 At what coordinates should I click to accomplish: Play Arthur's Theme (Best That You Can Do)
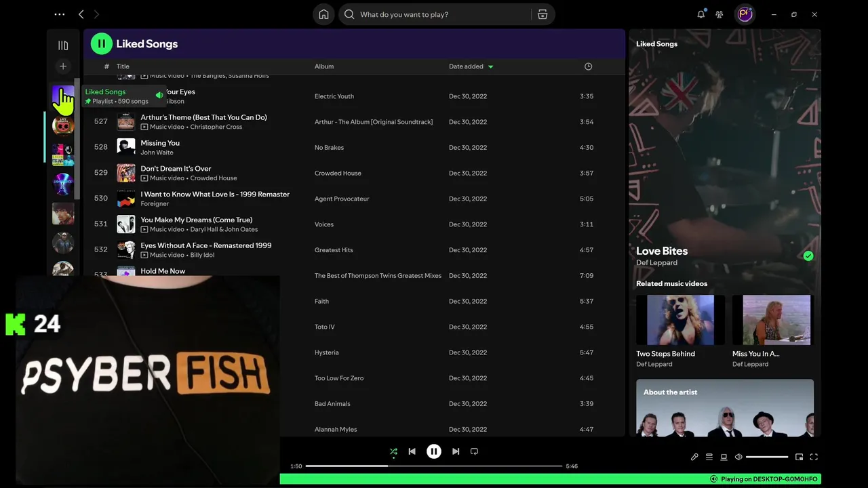[x=203, y=117]
